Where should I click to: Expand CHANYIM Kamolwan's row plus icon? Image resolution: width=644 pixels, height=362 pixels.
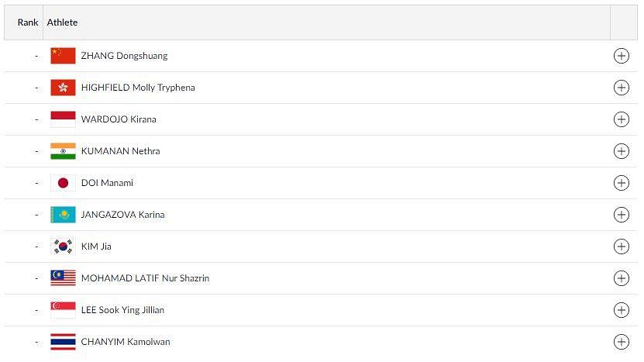[x=621, y=342]
